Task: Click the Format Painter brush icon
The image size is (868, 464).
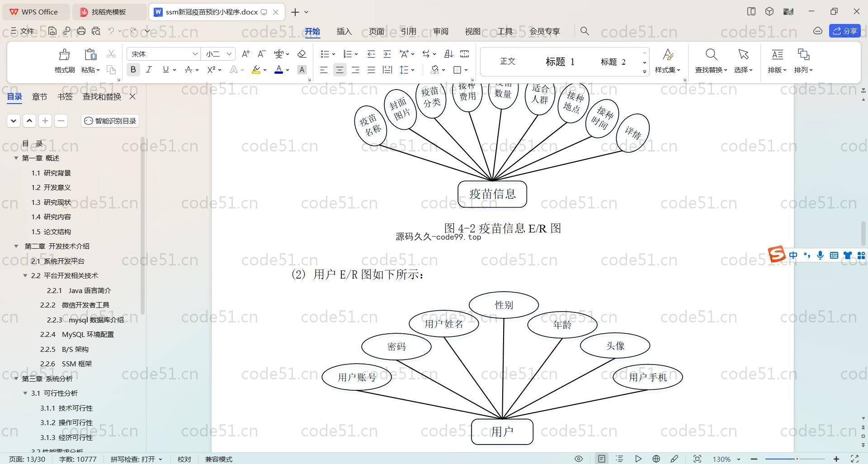Action: point(64,55)
